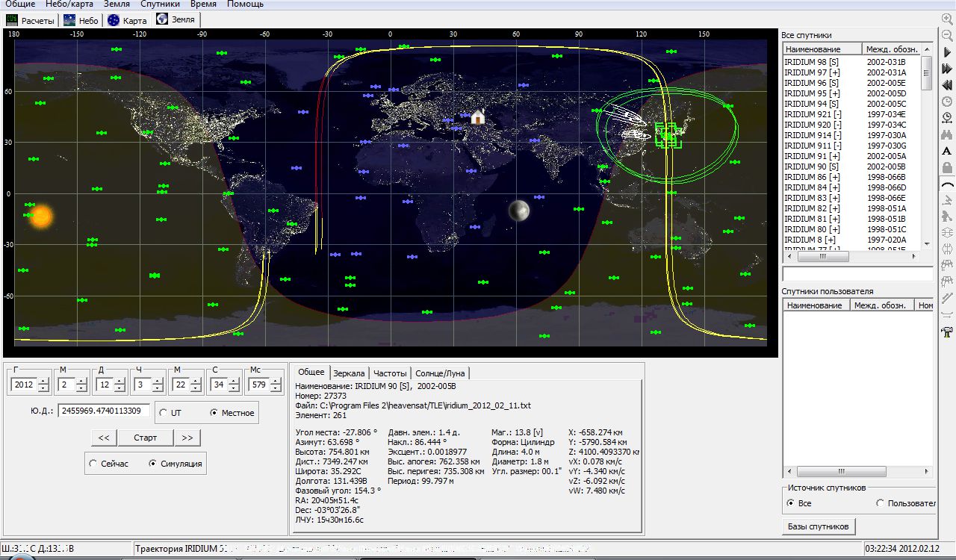Click the Moon icon on the map
Viewport: 956px width, 560px height.
point(519,211)
